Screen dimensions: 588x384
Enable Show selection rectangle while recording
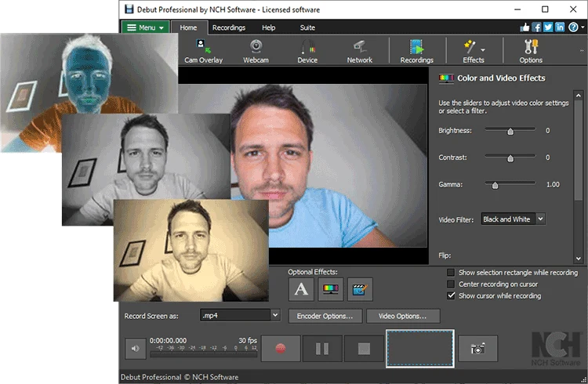(x=451, y=272)
